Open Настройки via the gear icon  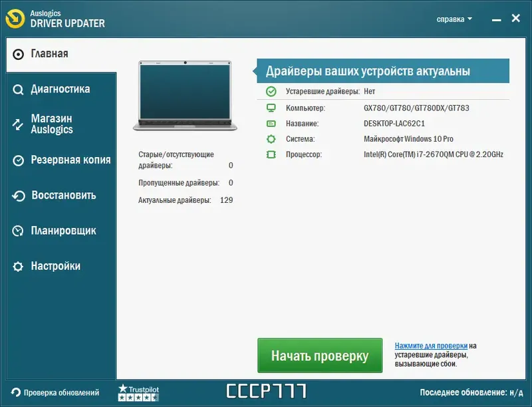[17, 265]
